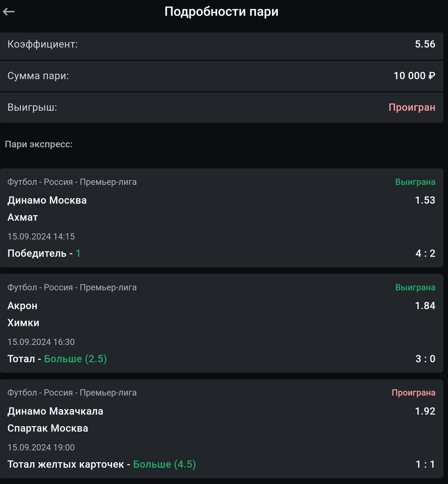Click the 10 000 ₽ bet amount
The width and height of the screenshot is (448, 484).
pos(414,76)
